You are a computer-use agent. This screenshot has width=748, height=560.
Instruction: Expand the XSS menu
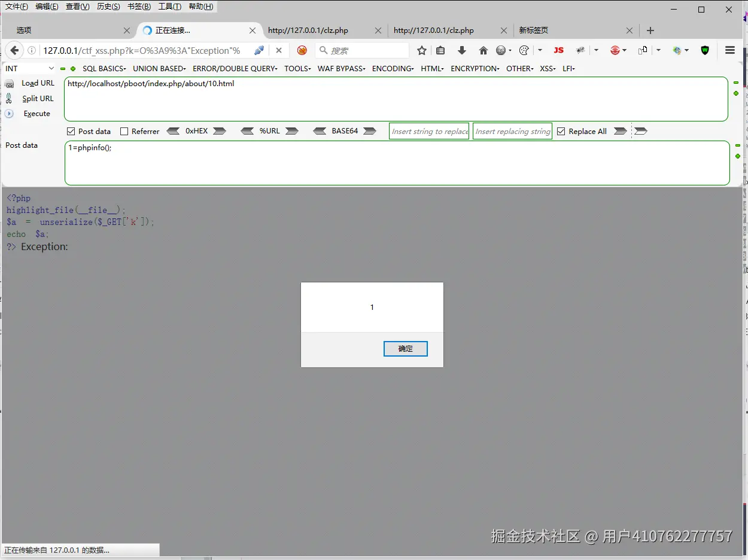click(548, 69)
